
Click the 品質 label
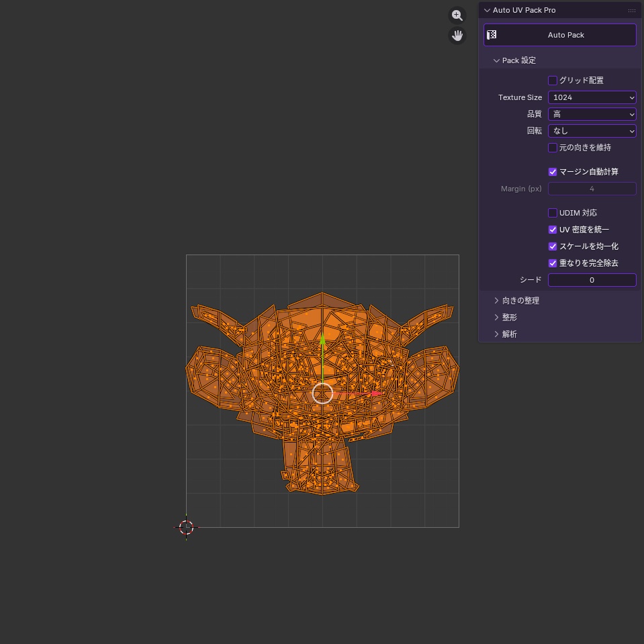(535, 114)
